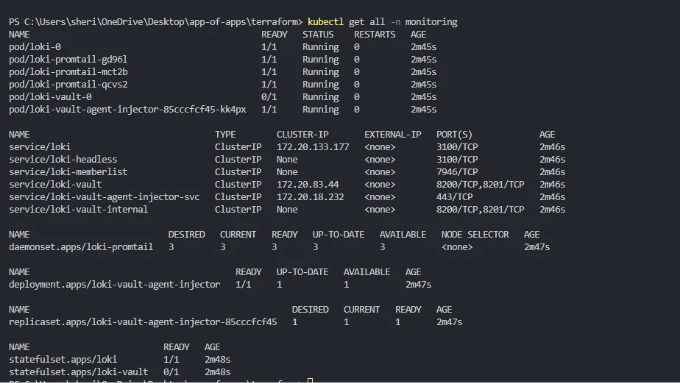
Task: Click service/loki-headless text
Action: (63, 160)
